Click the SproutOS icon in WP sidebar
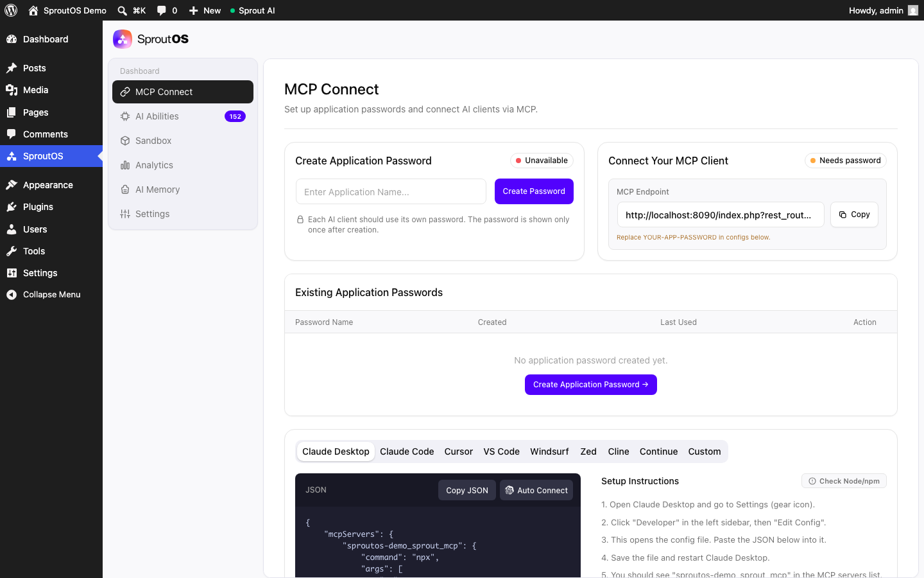The image size is (924, 578). coord(12,156)
